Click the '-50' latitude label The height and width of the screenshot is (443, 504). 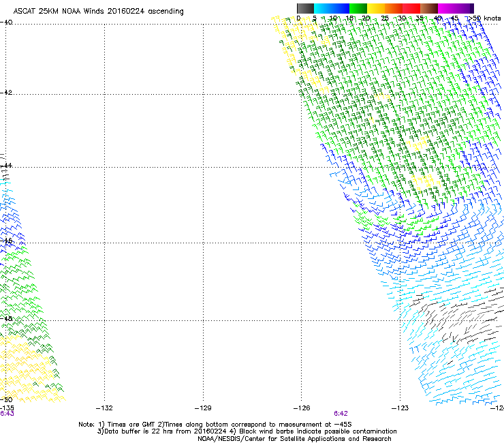pyautogui.click(x=6, y=399)
